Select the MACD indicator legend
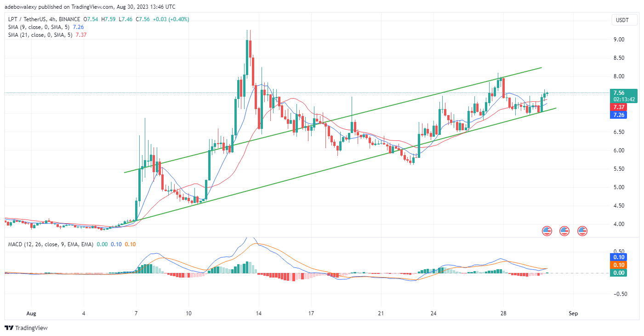The width and height of the screenshot is (644, 336). pos(51,244)
